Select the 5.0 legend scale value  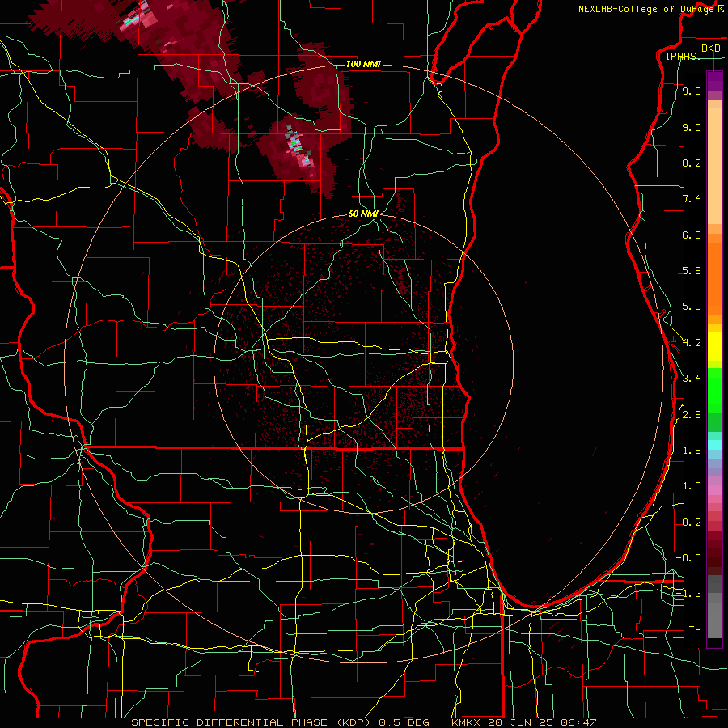click(692, 307)
